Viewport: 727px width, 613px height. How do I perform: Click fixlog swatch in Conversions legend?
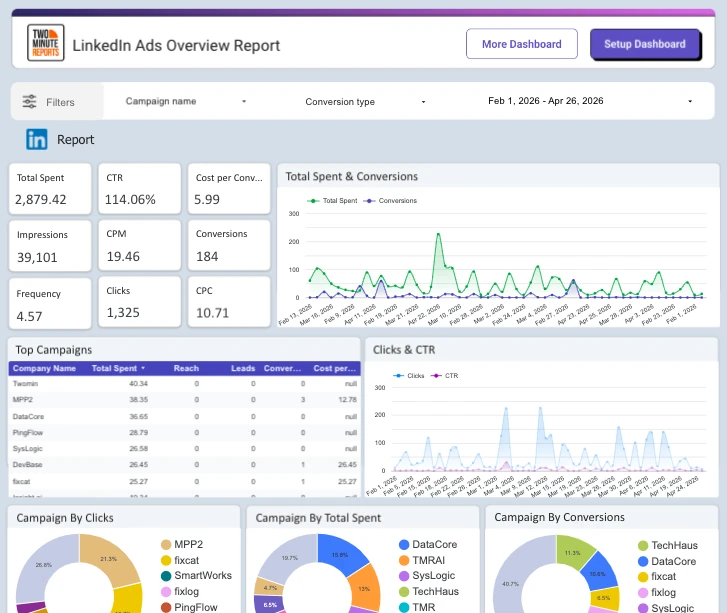pos(643,593)
